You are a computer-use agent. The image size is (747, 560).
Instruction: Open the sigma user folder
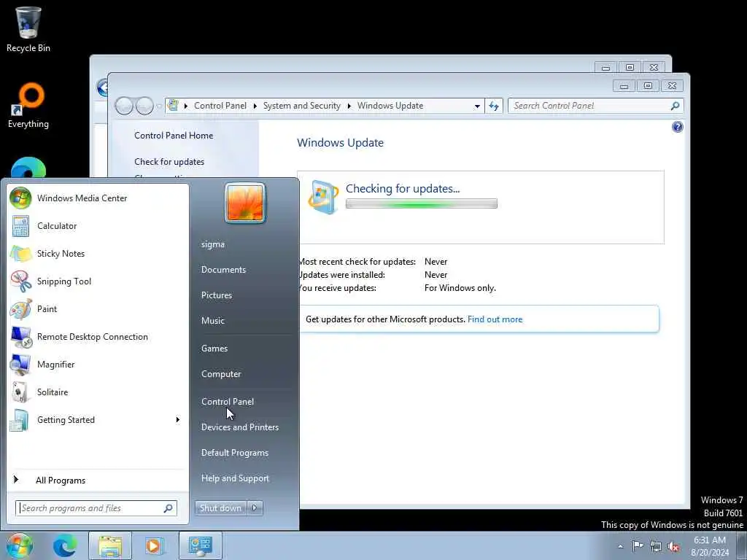(x=213, y=244)
